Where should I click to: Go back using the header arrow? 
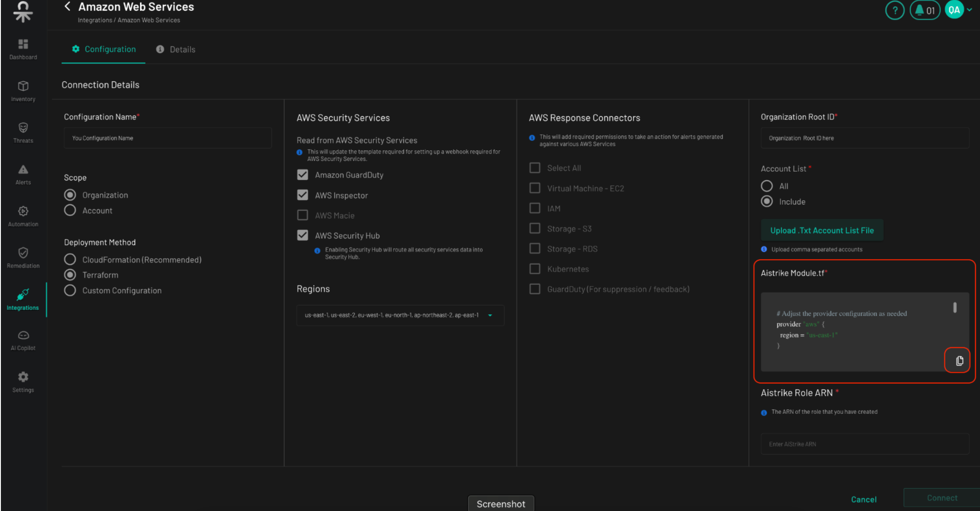(67, 6)
